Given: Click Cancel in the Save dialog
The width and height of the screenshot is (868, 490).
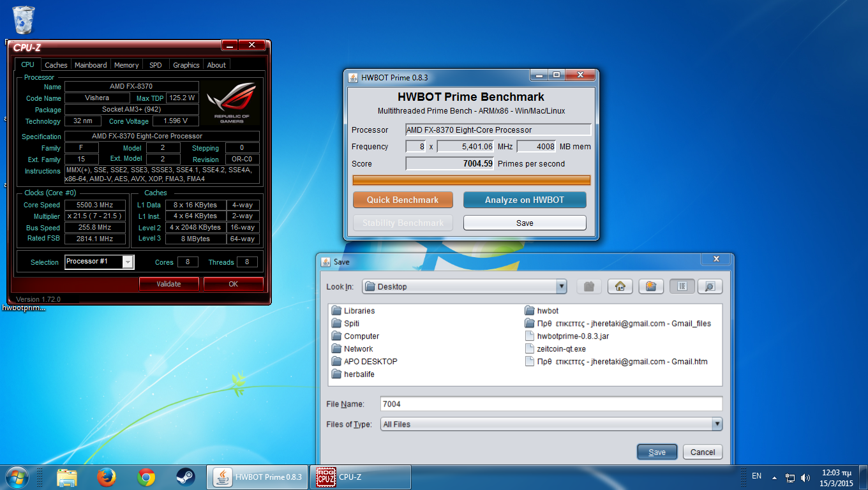Looking at the screenshot, I should [703, 452].
